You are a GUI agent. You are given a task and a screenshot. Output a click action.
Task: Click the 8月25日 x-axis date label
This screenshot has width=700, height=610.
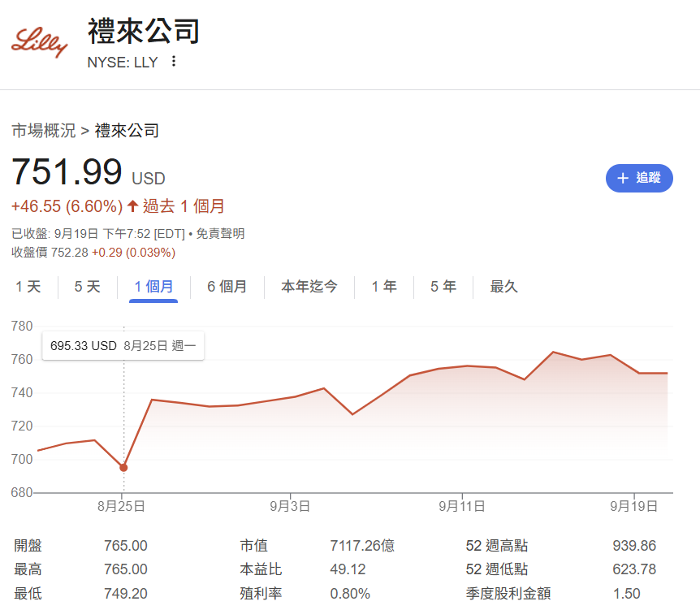[122, 506]
